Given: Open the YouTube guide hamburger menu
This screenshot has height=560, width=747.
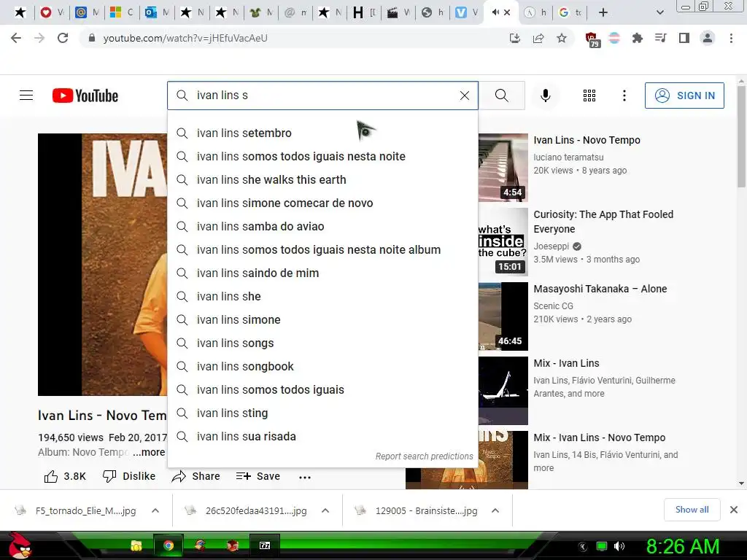Looking at the screenshot, I should (x=26, y=96).
